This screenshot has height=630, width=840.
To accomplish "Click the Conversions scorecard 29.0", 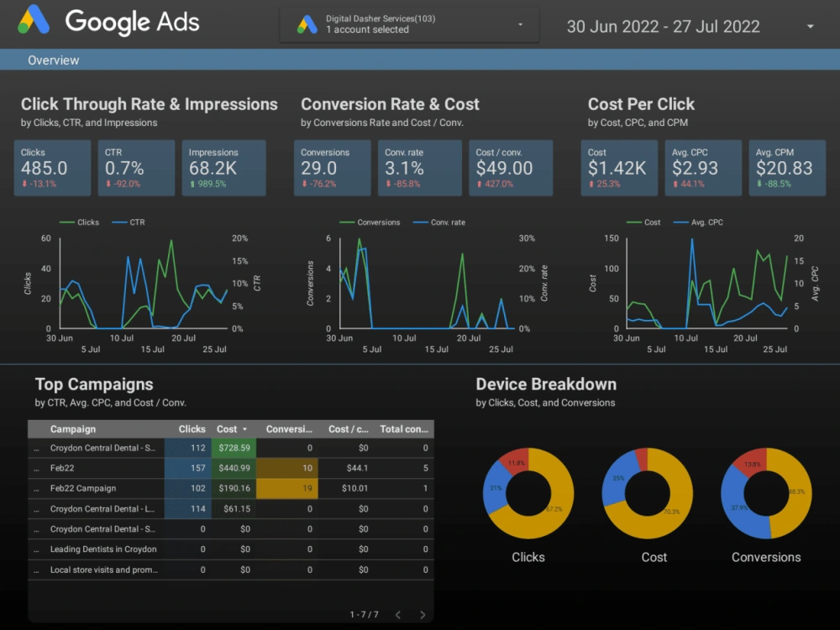I will 332,168.
